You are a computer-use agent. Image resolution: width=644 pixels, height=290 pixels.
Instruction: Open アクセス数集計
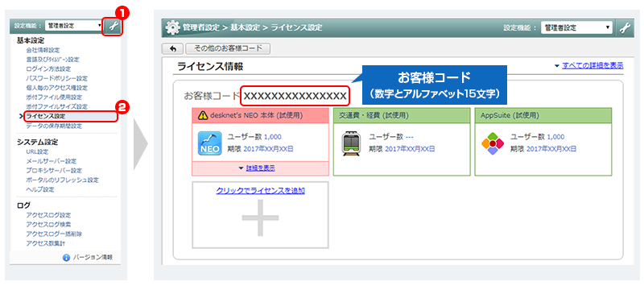click(x=46, y=243)
